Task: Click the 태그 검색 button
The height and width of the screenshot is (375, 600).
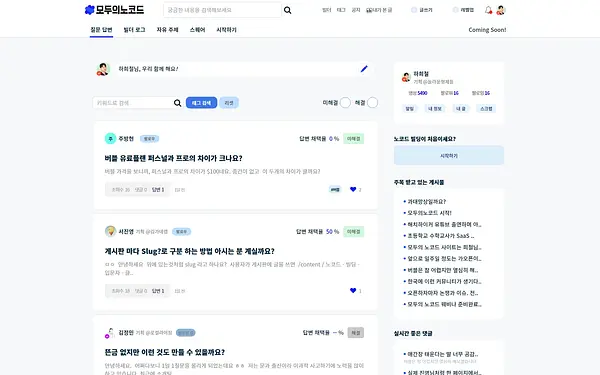Action: pos(201,103)
